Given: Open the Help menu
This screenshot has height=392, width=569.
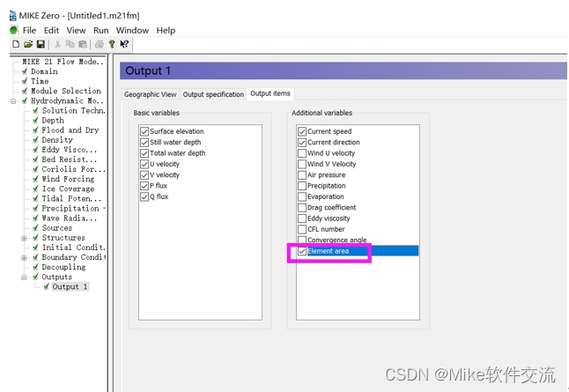Looking at the screenshot, I should pos(166,31).
